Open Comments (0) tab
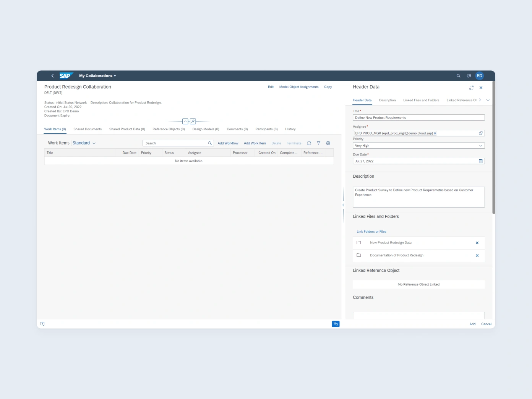The width and height of the screenshot is (532, 399). point(237,129)
